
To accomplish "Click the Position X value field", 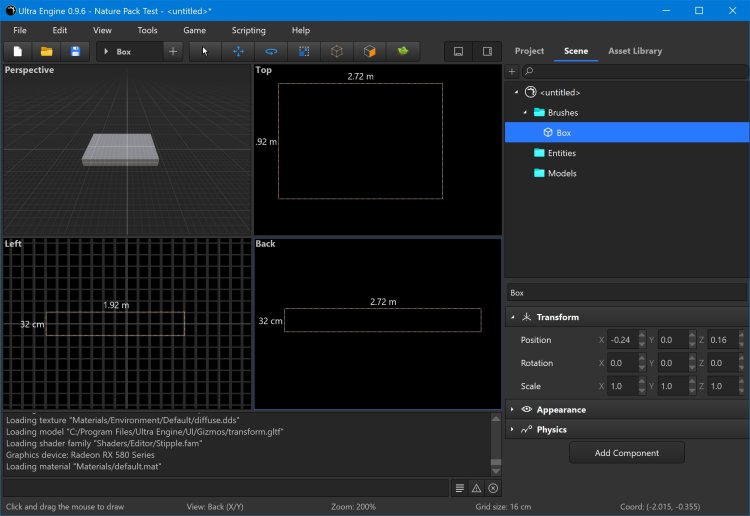I will pos(621,340).
